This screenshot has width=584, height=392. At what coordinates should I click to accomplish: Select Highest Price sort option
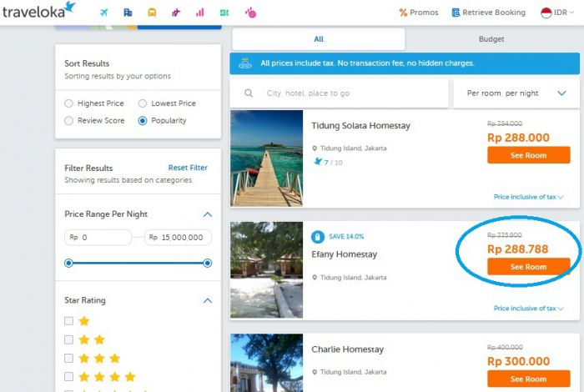point(68,103)
